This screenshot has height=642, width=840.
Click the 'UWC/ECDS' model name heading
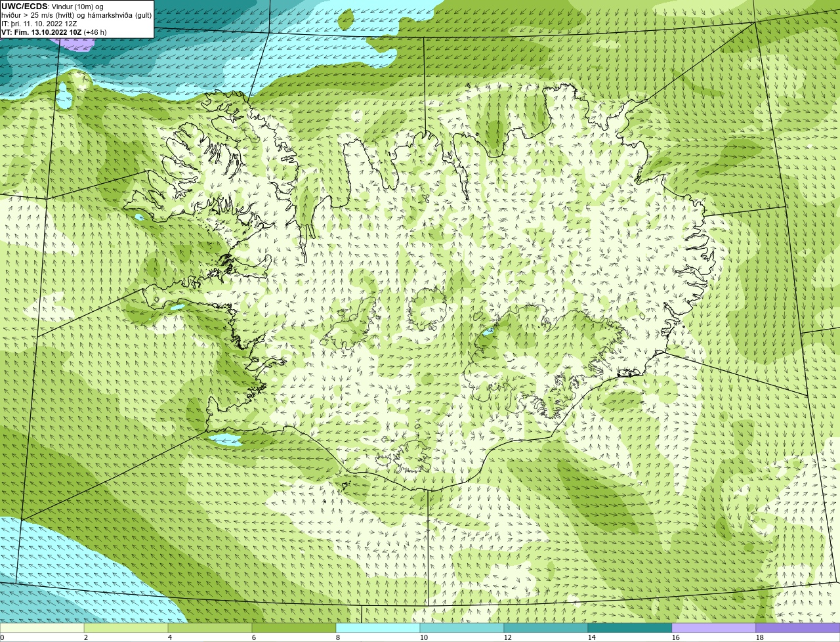pos(24,7)
